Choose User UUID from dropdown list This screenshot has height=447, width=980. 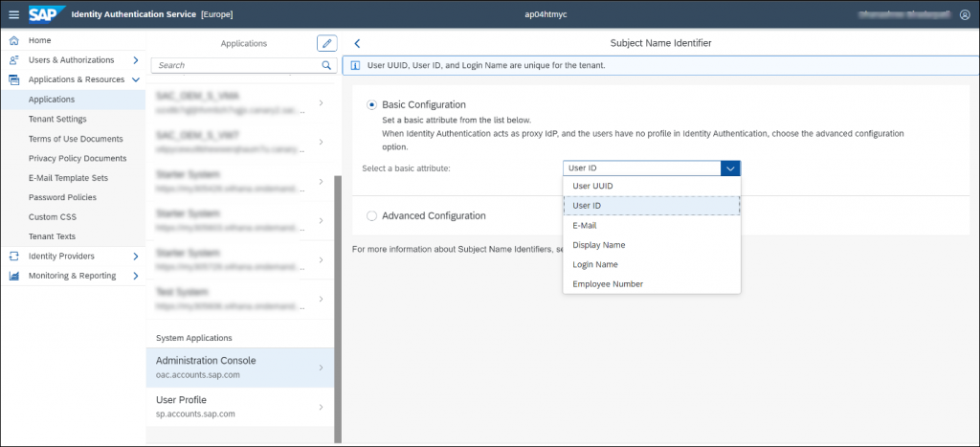tap(652, 186)
